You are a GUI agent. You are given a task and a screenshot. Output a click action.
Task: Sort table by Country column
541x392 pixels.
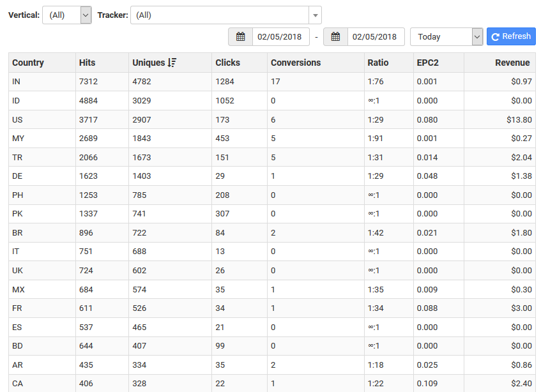[x=28, y=63]
